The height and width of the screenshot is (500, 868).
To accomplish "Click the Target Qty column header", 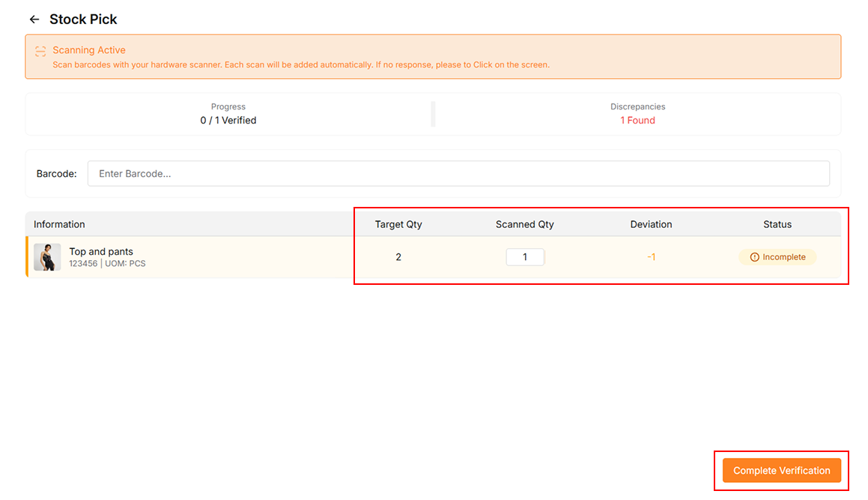I will [398, 224].
